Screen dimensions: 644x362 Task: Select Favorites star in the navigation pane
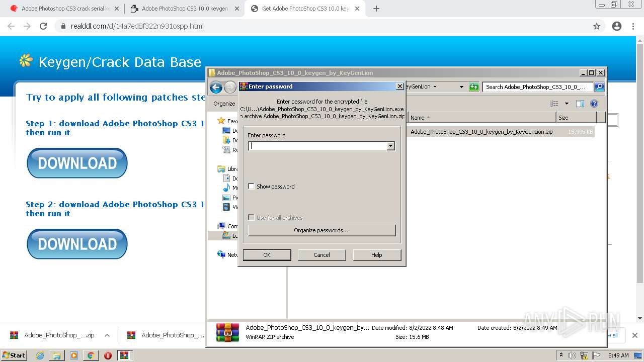(x=221, y=121)
